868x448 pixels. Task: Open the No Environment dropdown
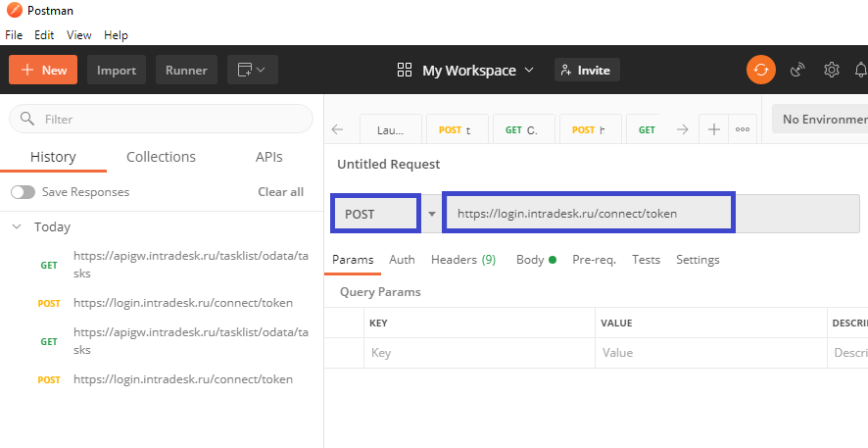click(x=820, y=119)
